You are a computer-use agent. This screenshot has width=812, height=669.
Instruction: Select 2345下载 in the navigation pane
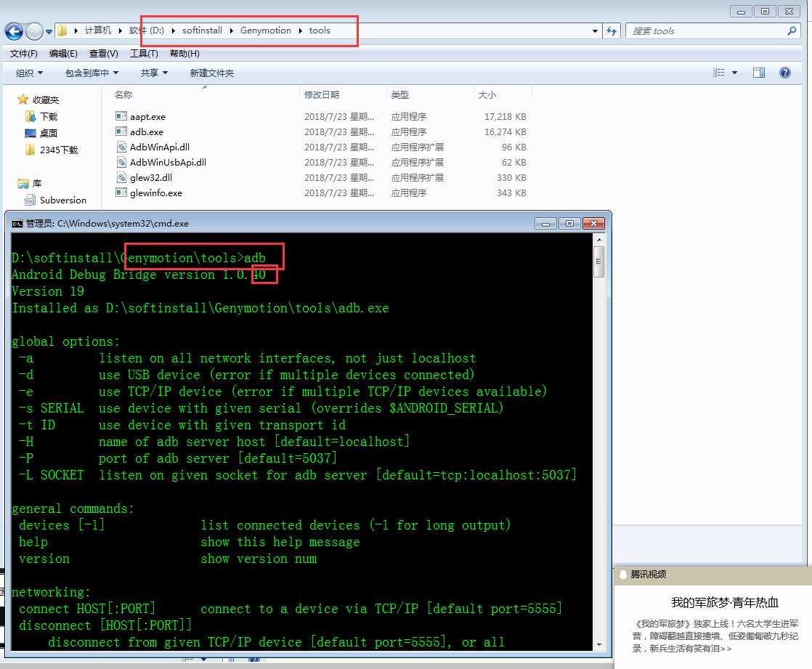[59, 150]
